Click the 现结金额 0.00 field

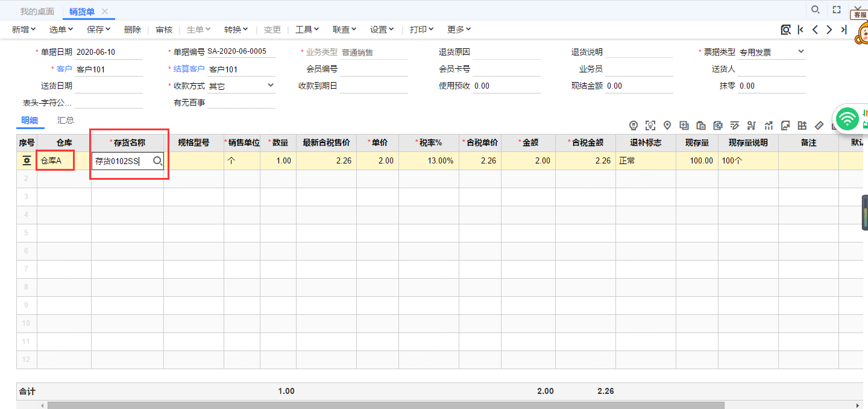[639, 86]
